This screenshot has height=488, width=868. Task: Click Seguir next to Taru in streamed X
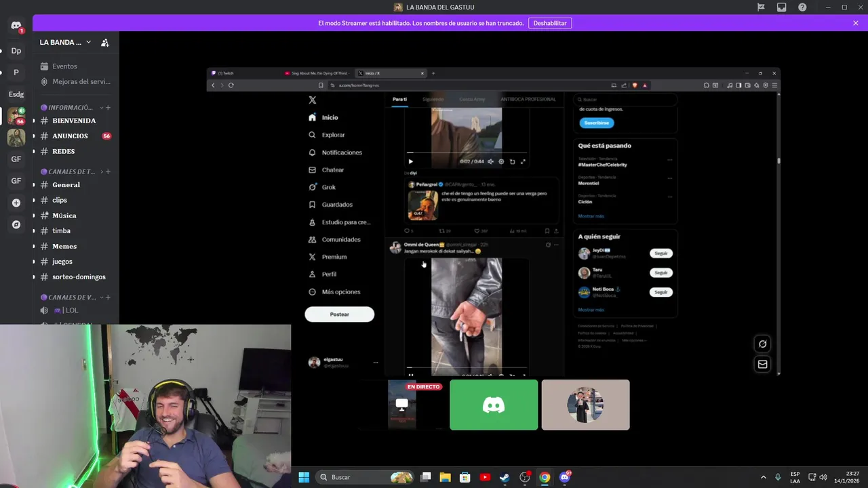coord(661,272)
